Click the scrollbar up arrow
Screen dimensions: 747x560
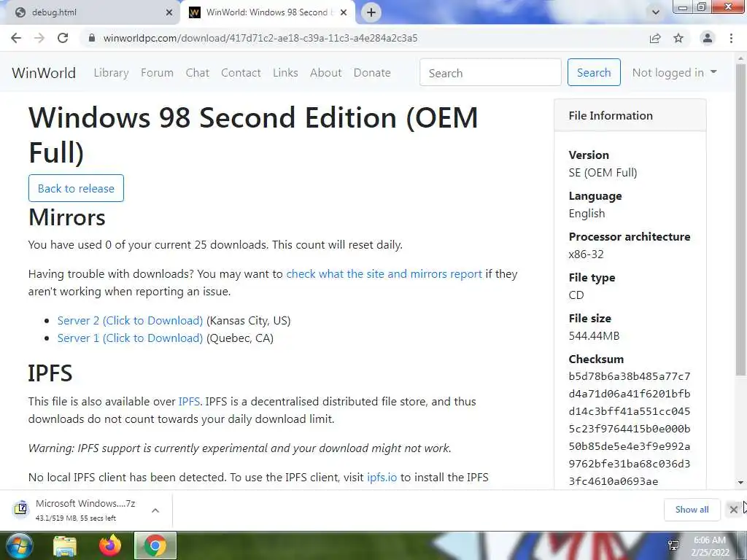[x=741, y=58]
